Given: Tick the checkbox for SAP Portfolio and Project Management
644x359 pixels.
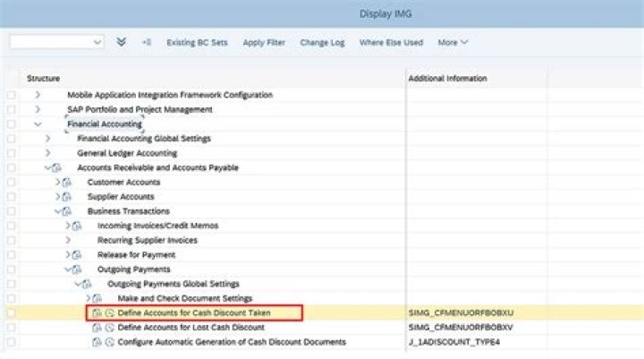Looking at the screenshot, I should click(x=11, y=109).
